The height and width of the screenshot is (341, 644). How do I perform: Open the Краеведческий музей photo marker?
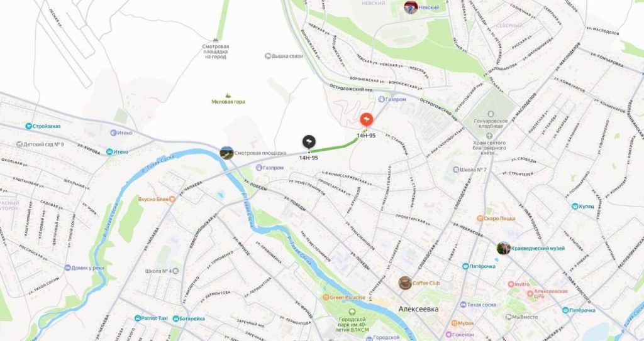click(504, 248)
